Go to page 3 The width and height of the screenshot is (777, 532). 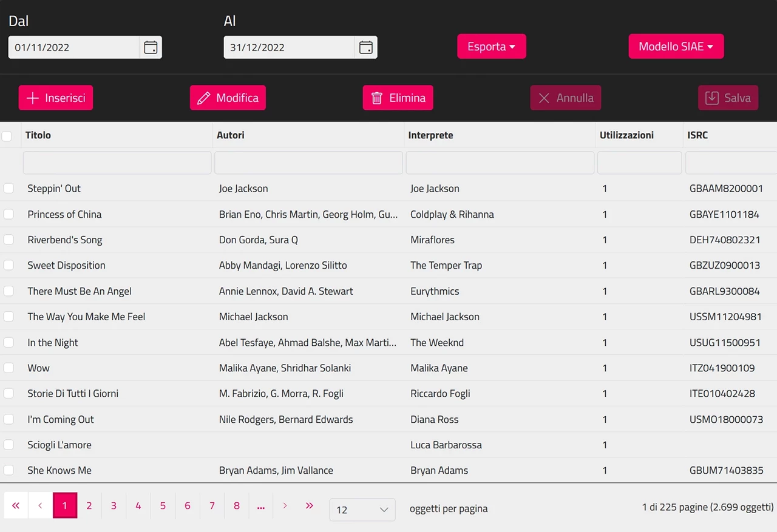[x=114, y=505]
